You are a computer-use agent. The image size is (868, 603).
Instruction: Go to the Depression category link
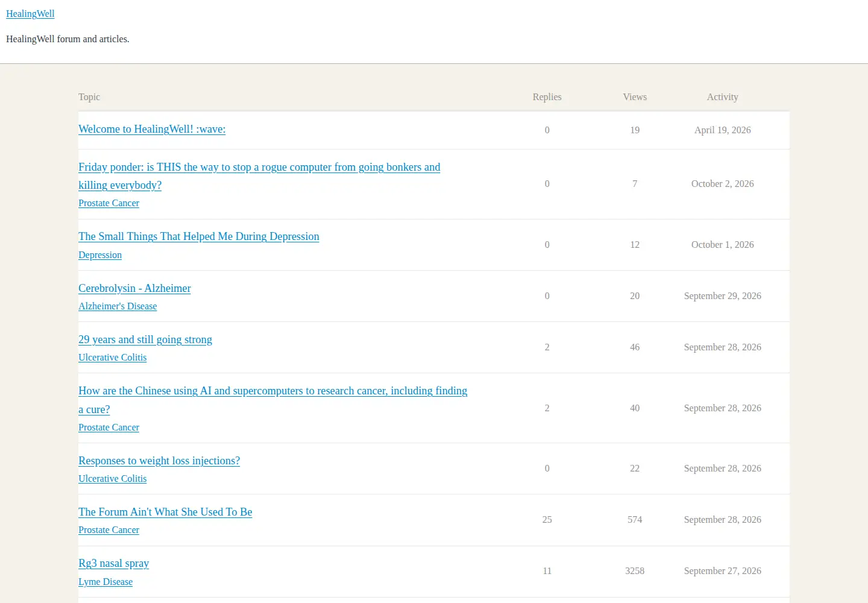pyautogui.click(x=100, y=255)
